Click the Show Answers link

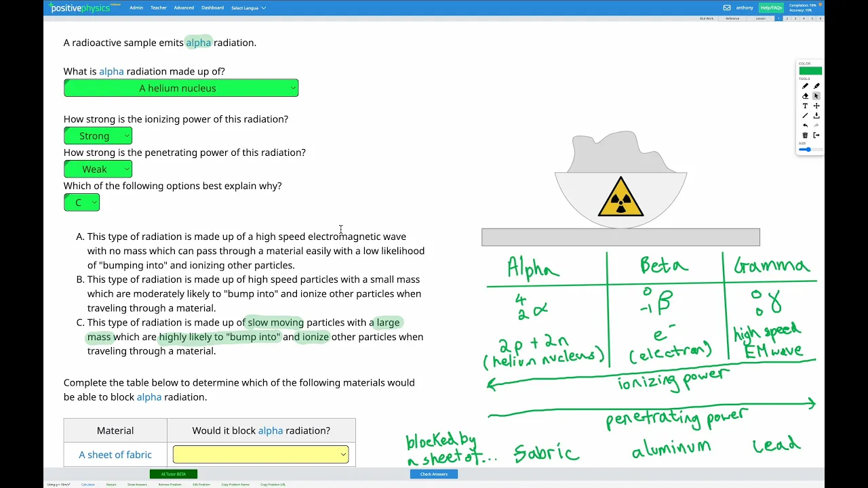tap(137, 485)
